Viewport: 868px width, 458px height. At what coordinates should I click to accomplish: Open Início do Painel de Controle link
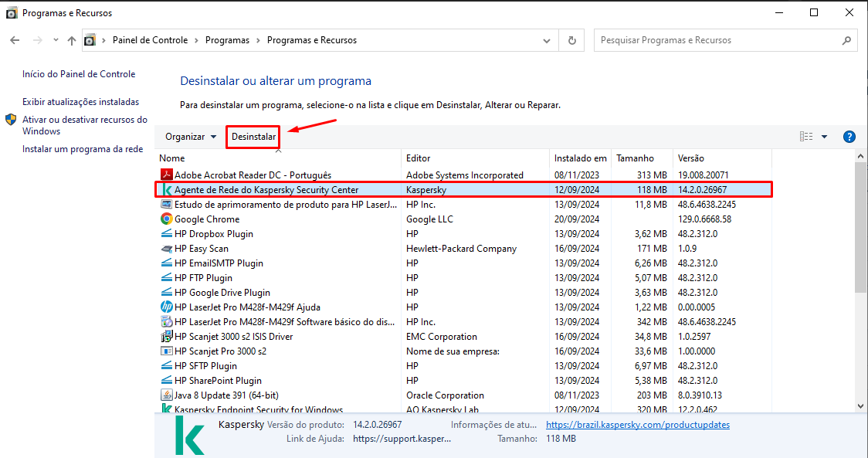[x=79, y=74]
